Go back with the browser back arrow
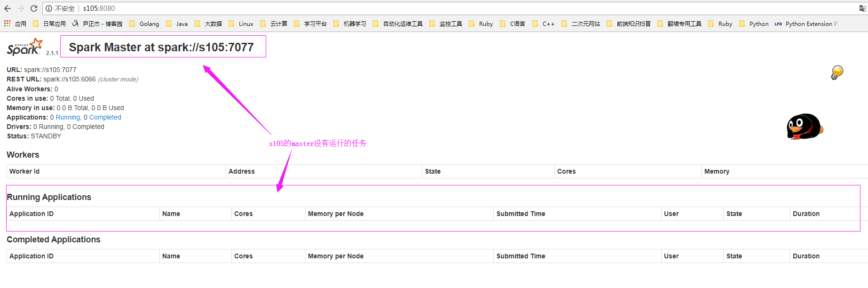Image resolution: width=868 pixels, height=288 pixels. (x=8, y=8)
